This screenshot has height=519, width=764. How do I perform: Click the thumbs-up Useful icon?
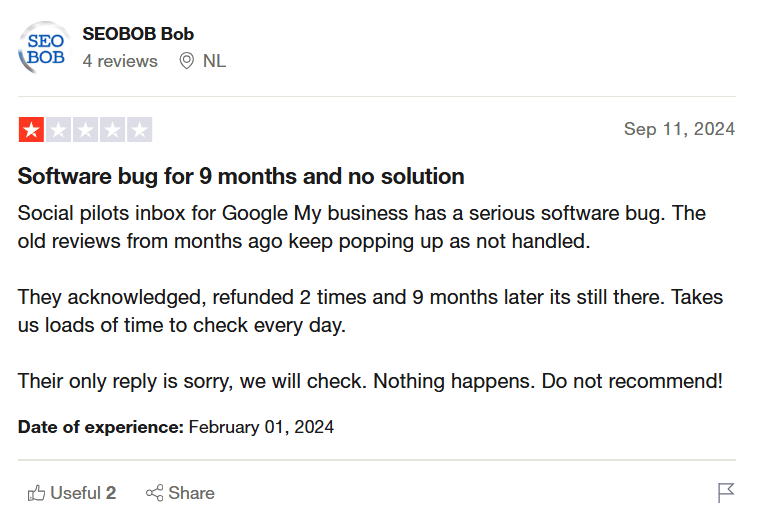[37, 493]
